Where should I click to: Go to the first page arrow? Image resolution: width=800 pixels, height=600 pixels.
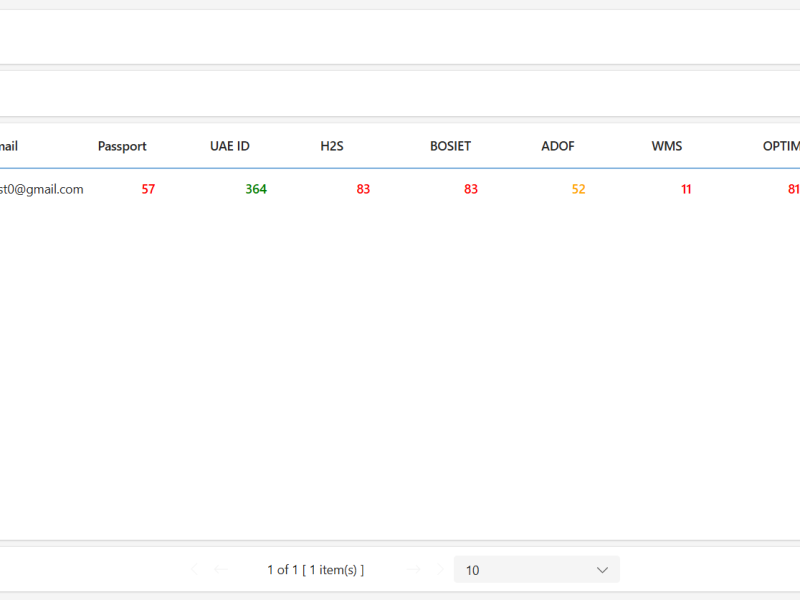pos(194,569)
